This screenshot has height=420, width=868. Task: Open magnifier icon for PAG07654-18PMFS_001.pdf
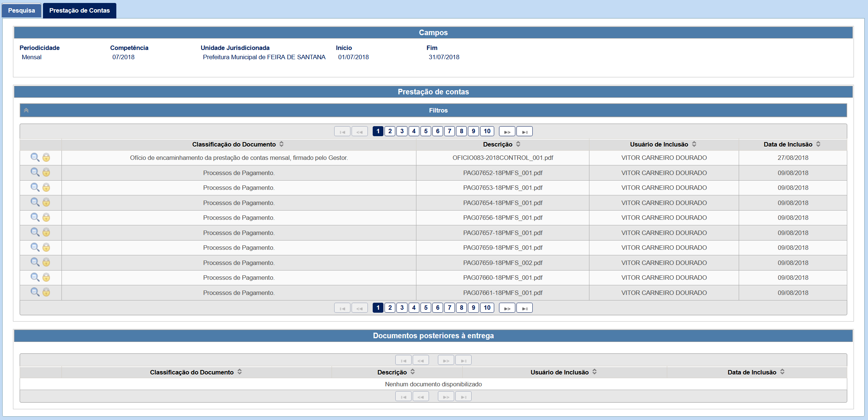point(35,202)
